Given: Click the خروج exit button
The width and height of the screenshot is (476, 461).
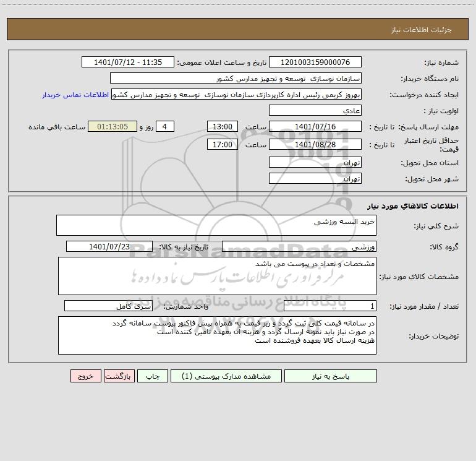Looking at the screenshot, I should (x=85, y=376).
